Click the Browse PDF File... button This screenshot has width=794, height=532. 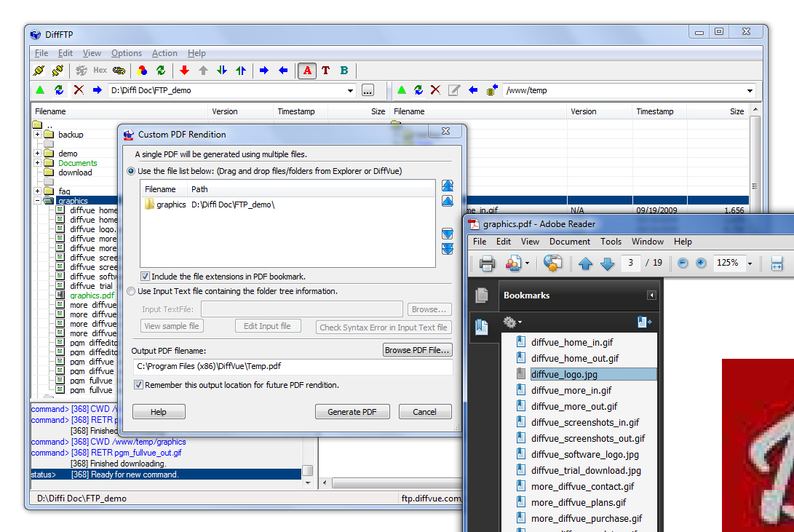(x=417, y=350)
